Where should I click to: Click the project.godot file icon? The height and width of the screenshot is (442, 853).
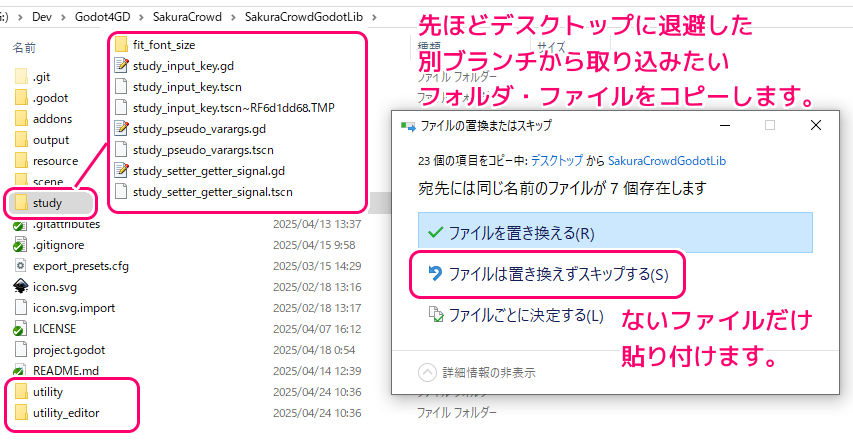point(21,350)
